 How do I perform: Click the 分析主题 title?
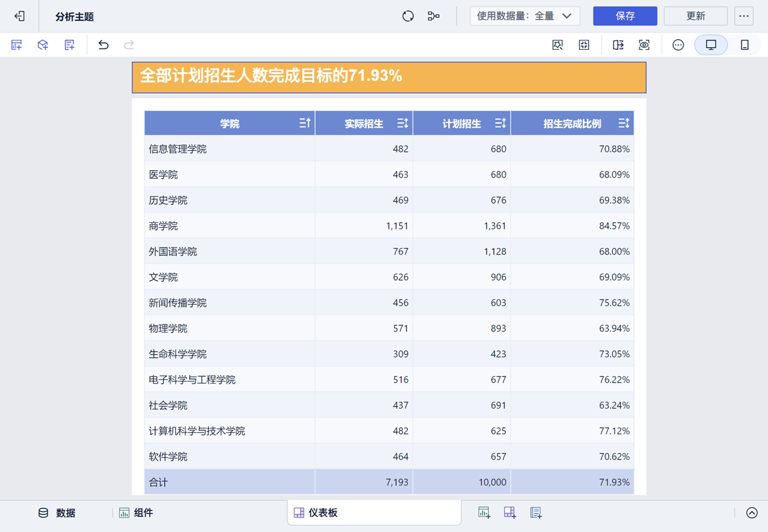pyautogui.click(x=75, y=17)
